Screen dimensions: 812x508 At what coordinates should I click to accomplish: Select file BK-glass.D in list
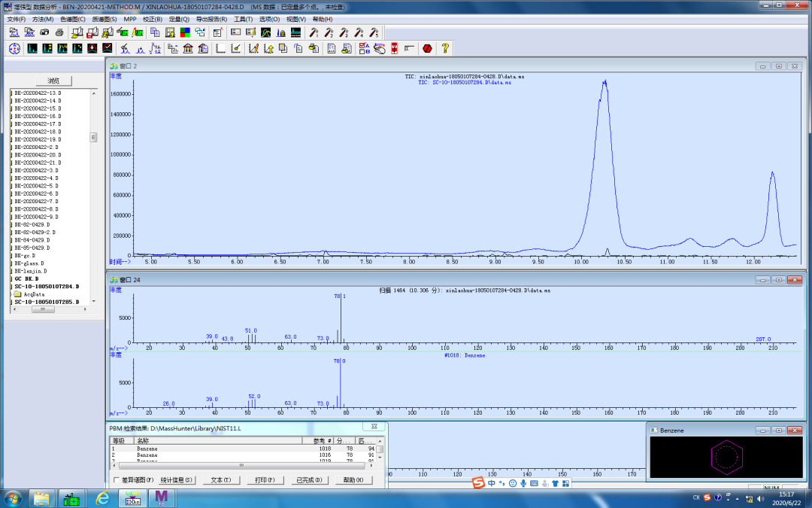(x=29, y=263)
